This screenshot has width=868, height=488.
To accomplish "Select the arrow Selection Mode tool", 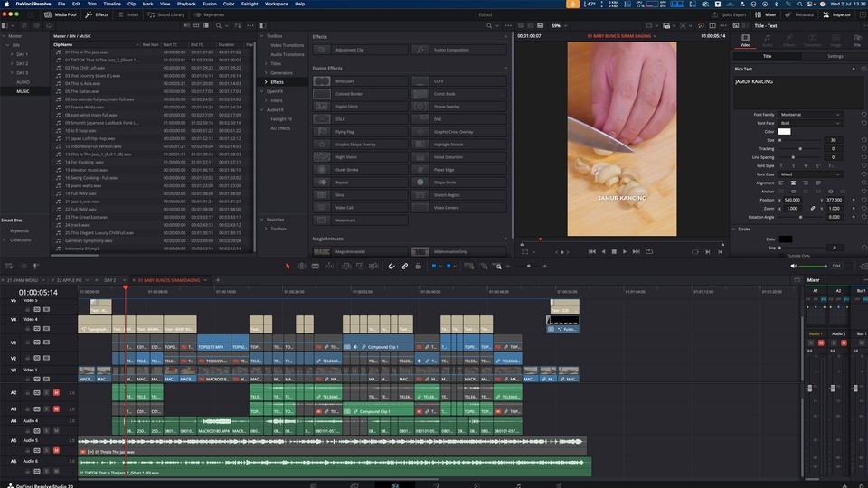I will point(288,266).
